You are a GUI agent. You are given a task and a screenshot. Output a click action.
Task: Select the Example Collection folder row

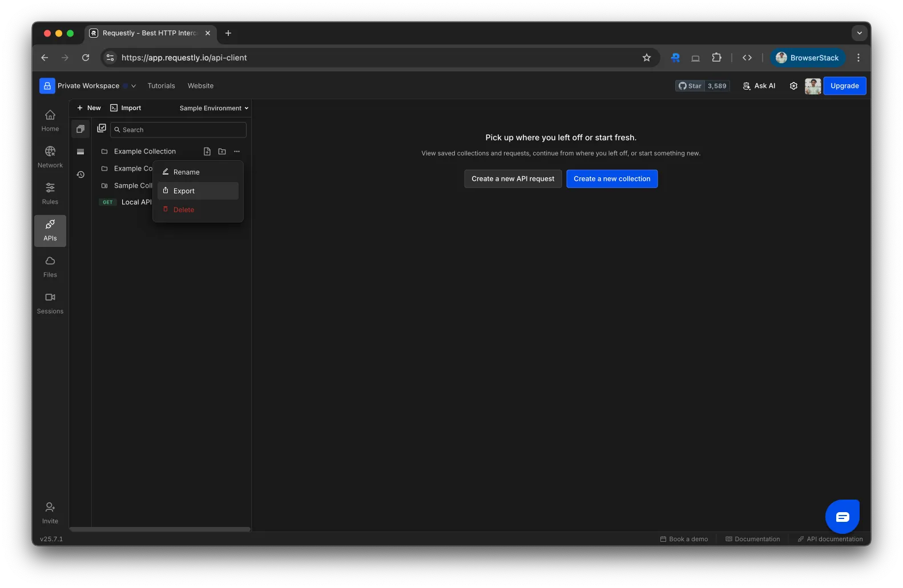[x=170, y=151]
